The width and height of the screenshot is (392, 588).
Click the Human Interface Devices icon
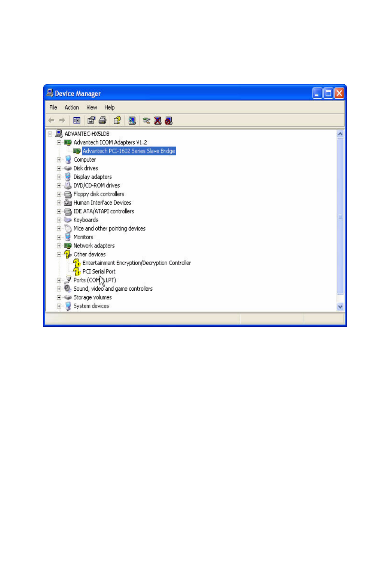68,203
